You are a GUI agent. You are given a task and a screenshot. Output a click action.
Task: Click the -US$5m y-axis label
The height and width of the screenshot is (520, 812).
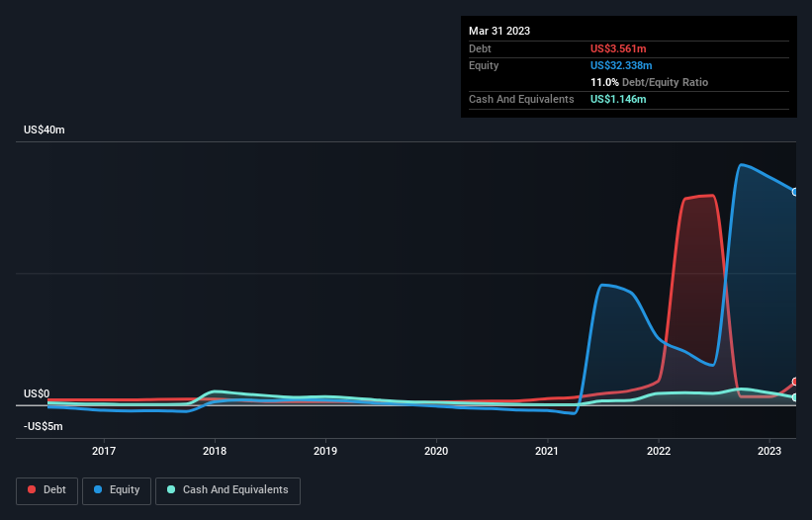(43, 426)
